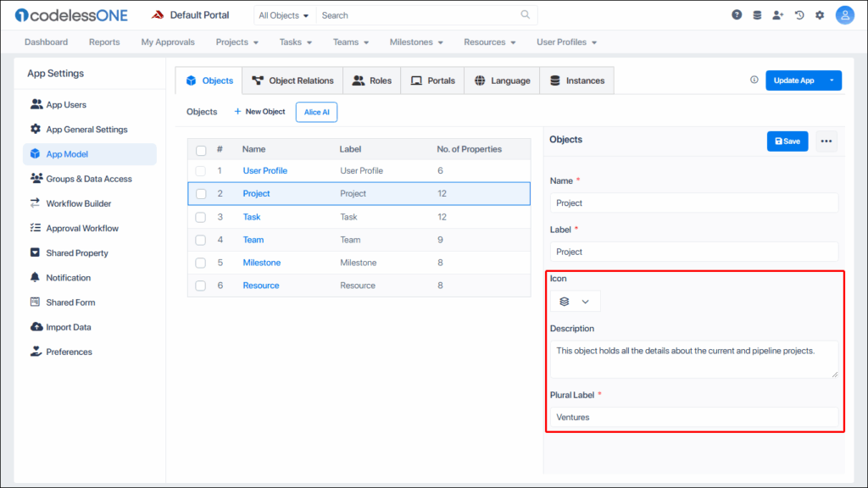Screen dimensions: 868x488
Task: Click the Plural Label input field
Action: (x=693, y=417)
